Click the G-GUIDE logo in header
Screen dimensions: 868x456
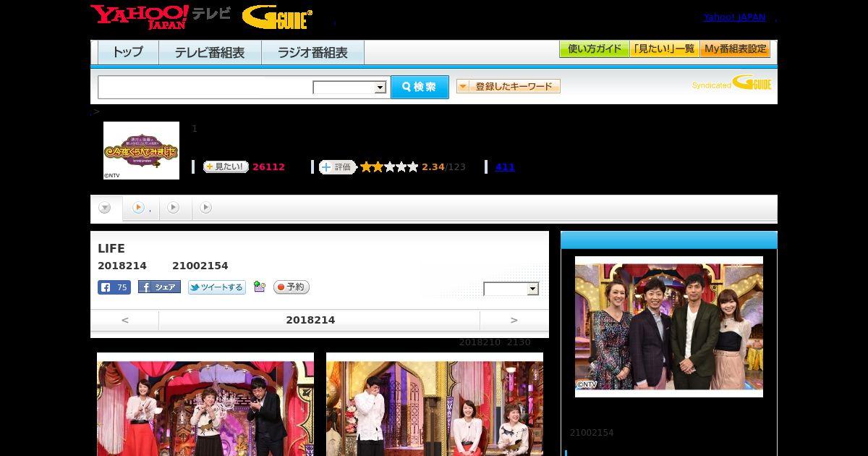point(277,17)
